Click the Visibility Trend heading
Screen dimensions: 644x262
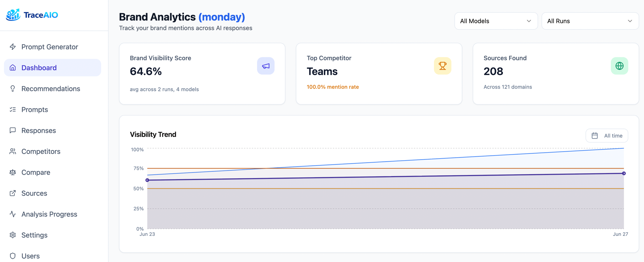pyautogui.click(x=153, y=134)
